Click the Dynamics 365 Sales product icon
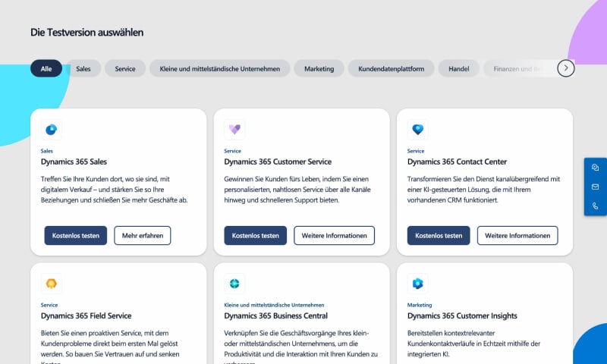 point(52,130)
